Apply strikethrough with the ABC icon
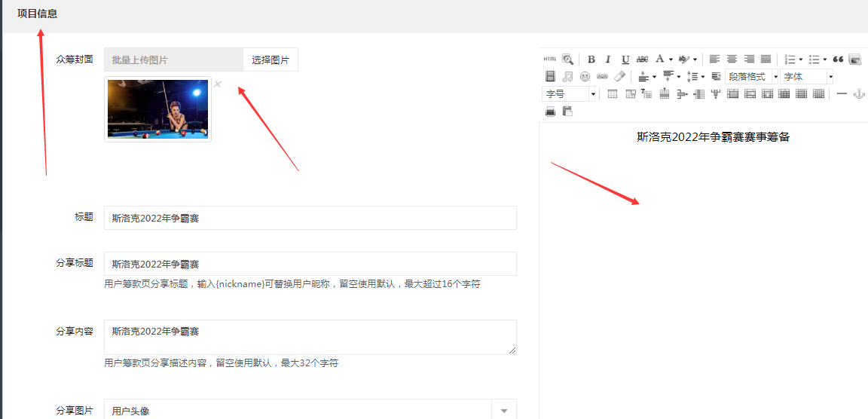Screen dimensions: 868x419 tap(642, 60)
